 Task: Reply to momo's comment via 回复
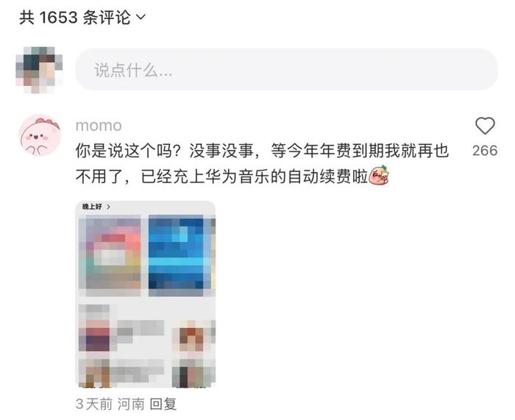coord(163,404)
